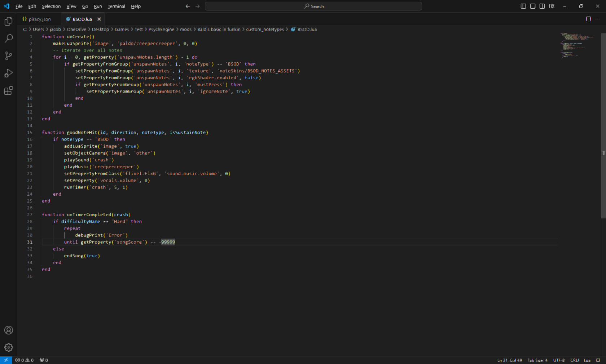Change the CRLF end of line sequence
Screen dimensions: 606x364
pyautogui.click(x=575, y=360)
